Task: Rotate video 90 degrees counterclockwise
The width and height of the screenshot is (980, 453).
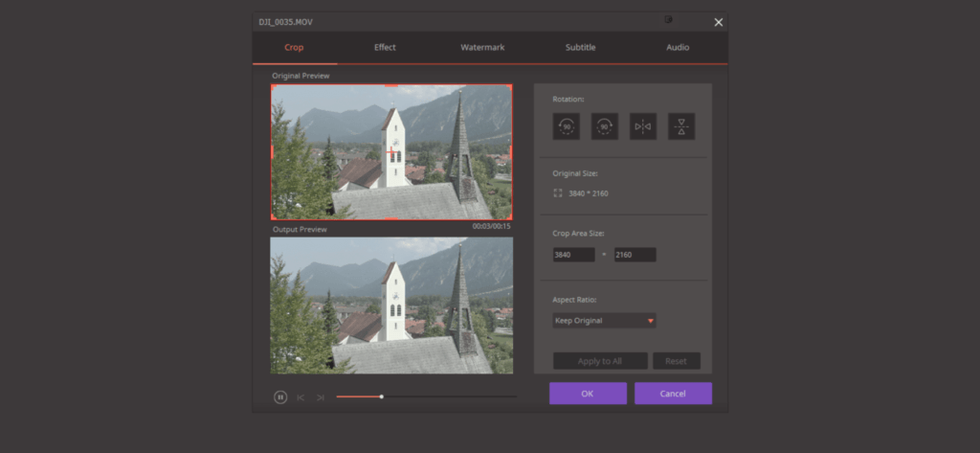Action: tap(566, 126)
